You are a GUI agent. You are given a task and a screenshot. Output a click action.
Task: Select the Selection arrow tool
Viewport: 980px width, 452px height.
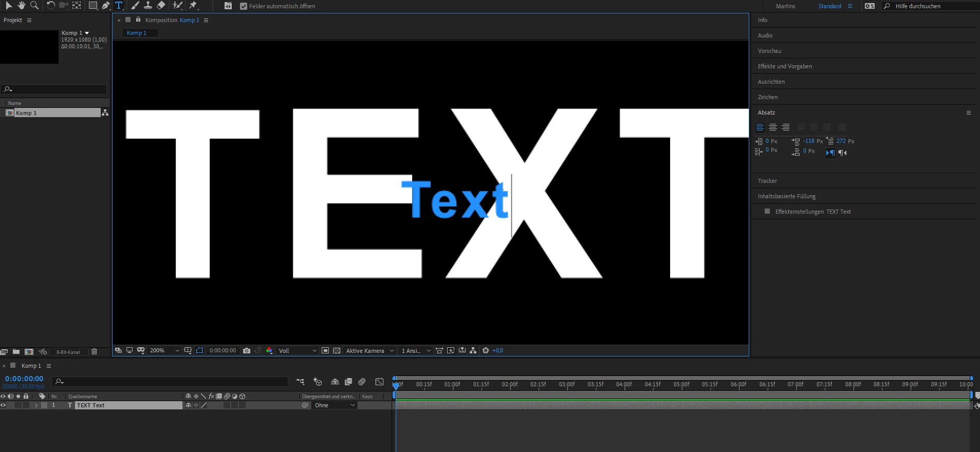[x=8, y=6]
